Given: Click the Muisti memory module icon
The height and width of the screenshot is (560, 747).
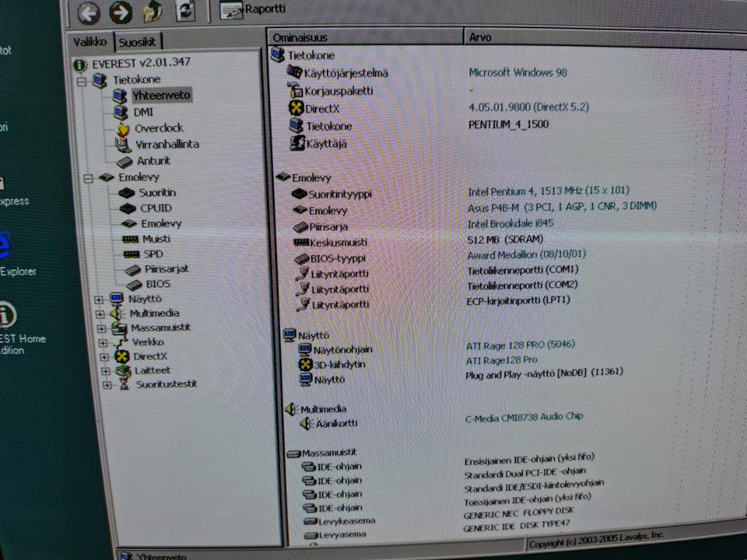Looking at the screenshot, I should click(130, 239).
